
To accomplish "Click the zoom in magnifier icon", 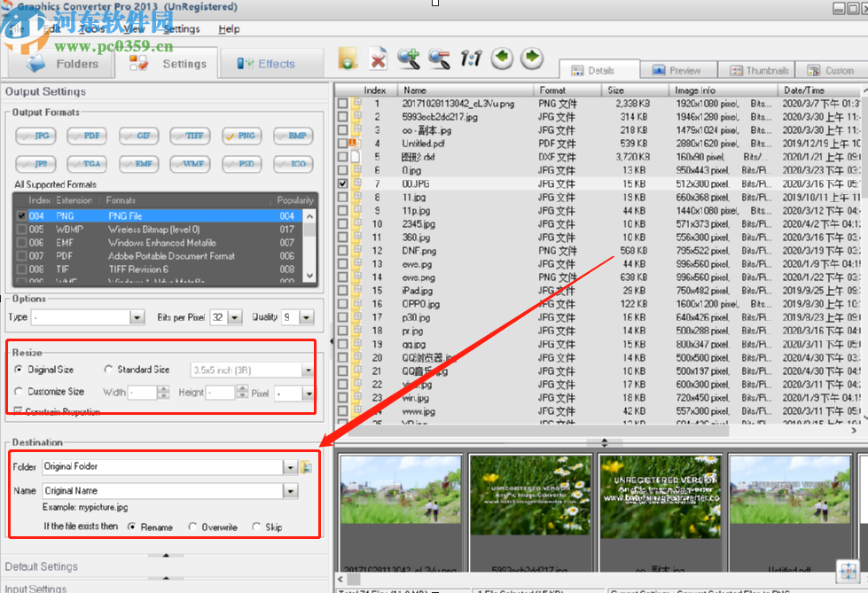I will 409,59.
